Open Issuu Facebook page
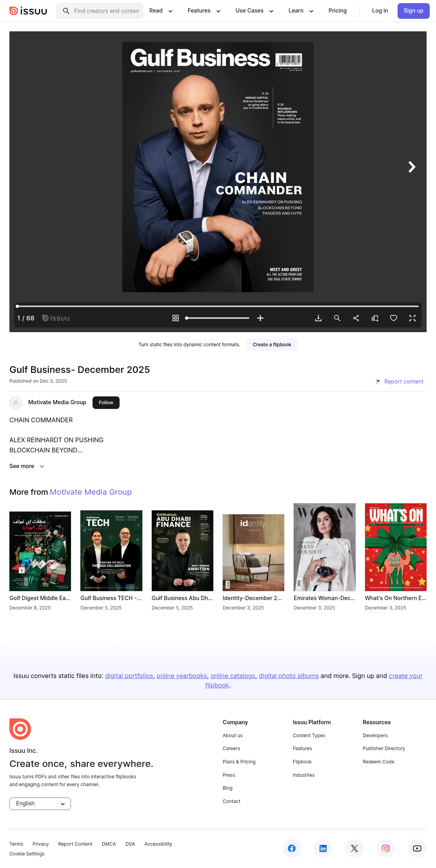Viewport: 436px width, 868px height. (x=292, y=848)
